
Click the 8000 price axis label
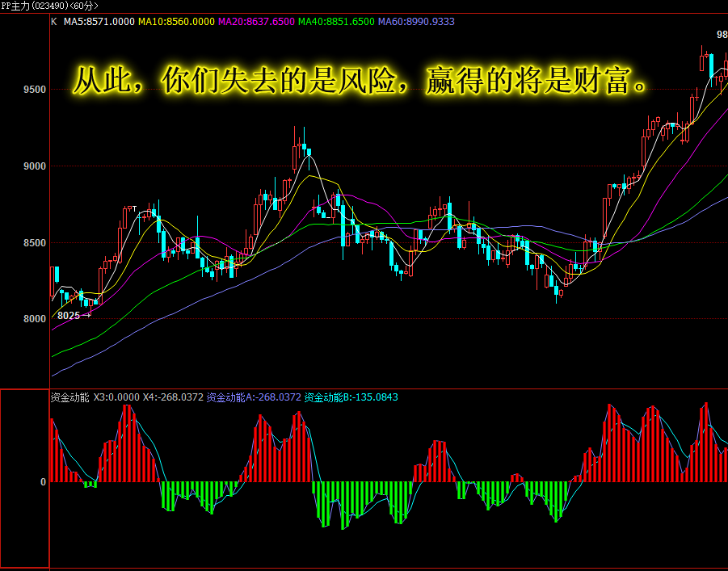pos(35,319)
